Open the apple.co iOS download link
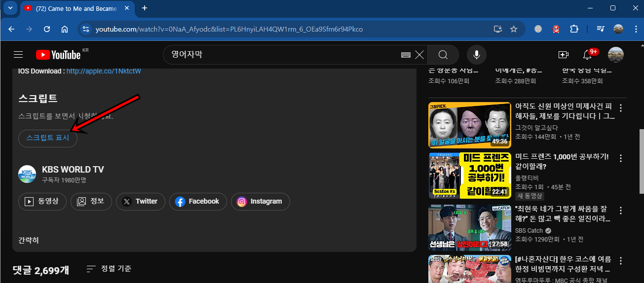This screenshot has height=283, width=644. (x=104, y=71)
